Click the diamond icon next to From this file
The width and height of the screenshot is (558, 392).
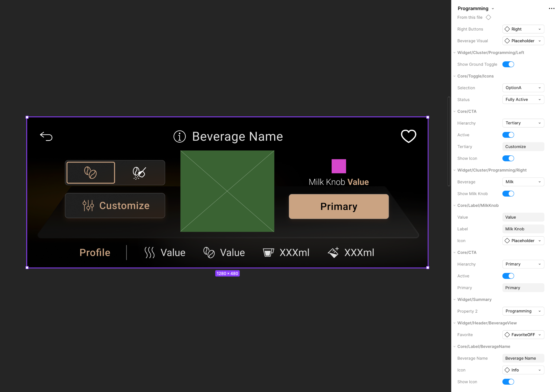click(489, 17)
